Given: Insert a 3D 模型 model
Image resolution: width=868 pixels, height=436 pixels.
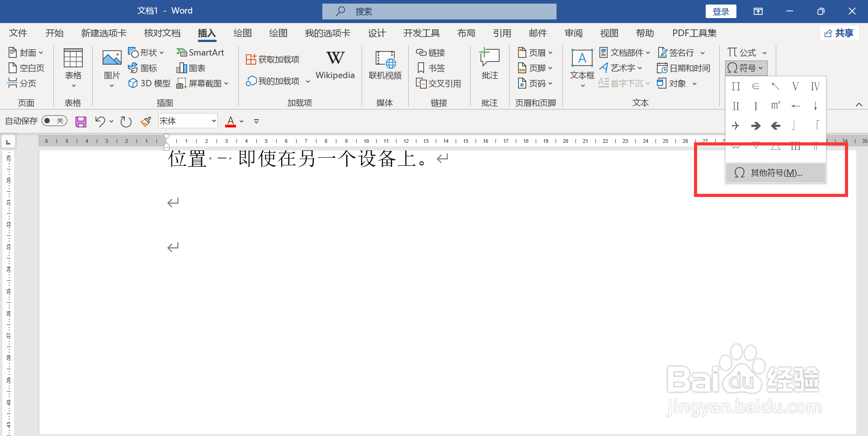Looking at the screenshot, I should (149, 84).
